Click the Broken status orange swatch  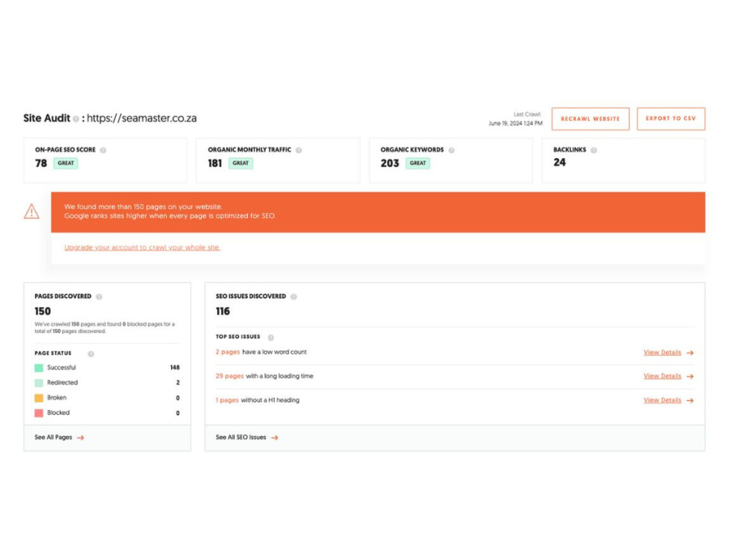coord(39,398)
